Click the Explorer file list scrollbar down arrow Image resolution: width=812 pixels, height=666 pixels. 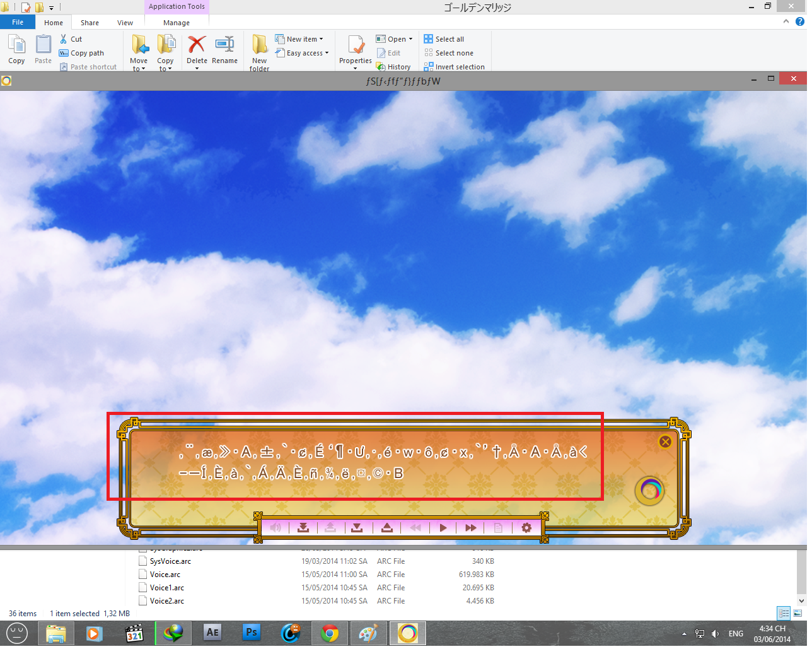click(801, 601)
